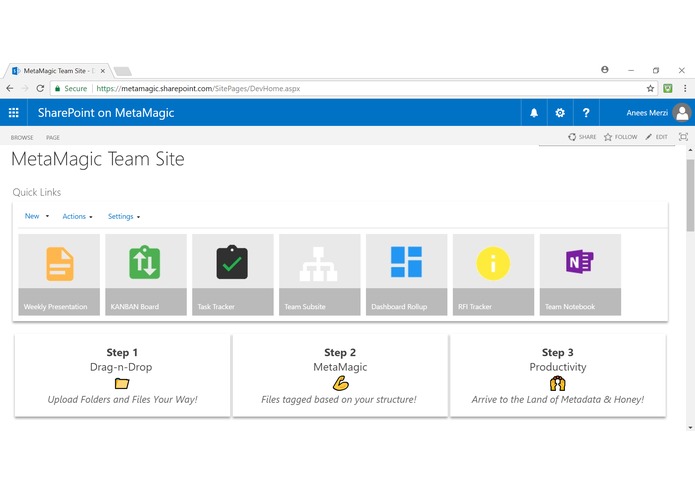Image resolution: width=695 pixels, height=494 pixels.
Task: Open the Chrome three-dot menu
Action: tap(685, 89)
